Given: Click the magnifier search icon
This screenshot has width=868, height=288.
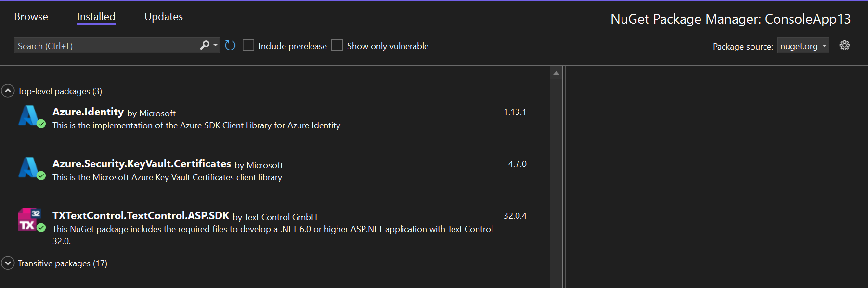Looking at the screenshot, I should (x=205, y=45).
